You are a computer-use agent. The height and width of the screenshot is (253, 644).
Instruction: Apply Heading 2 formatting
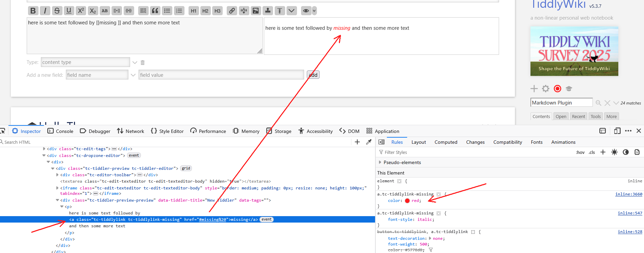tap(205, 11)
